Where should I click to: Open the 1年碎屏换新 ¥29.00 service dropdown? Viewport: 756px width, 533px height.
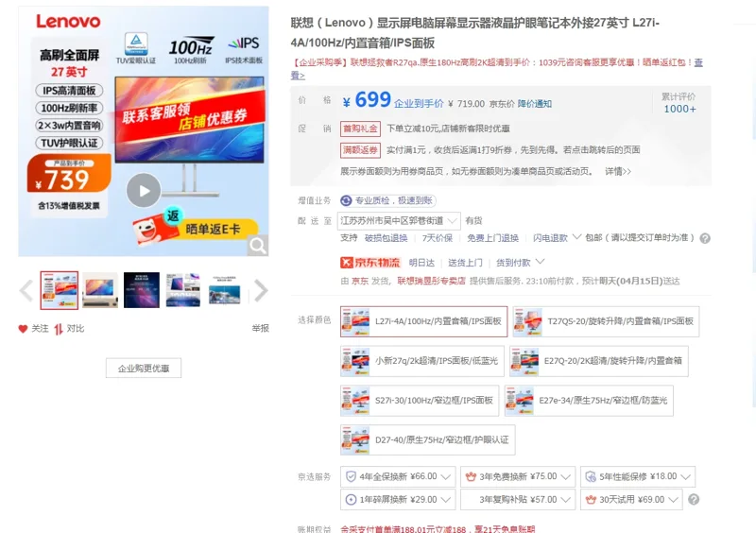coord(398,500)
